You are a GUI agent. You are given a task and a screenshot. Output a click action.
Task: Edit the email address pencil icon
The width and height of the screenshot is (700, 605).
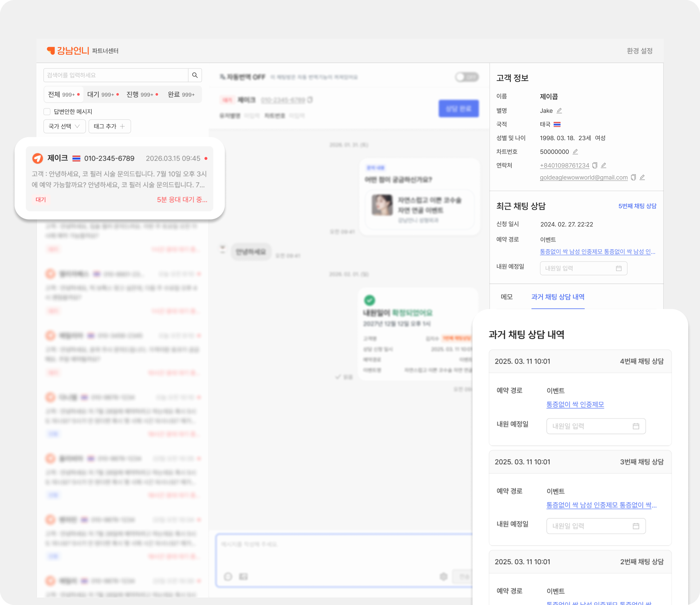click(642, 177)
